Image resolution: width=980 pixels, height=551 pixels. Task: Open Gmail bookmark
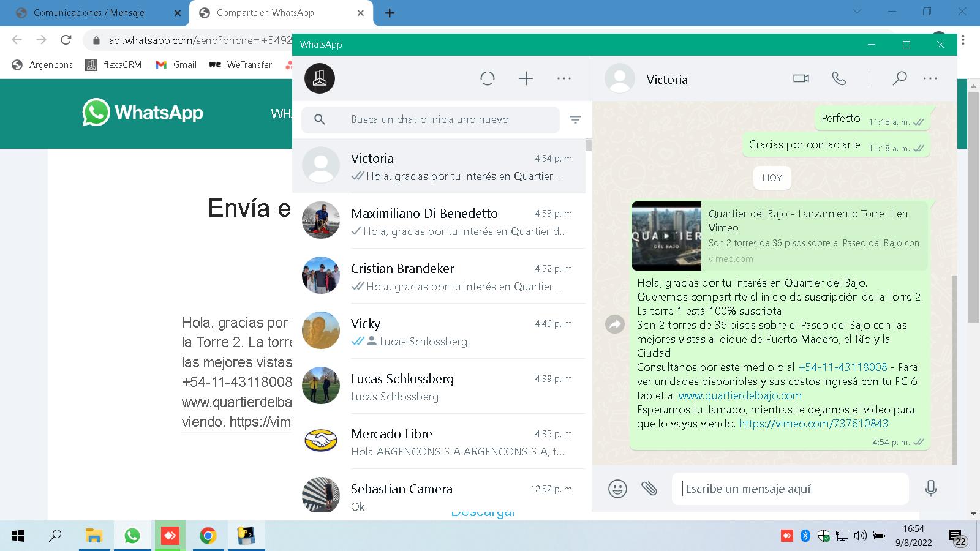point(176,64)
